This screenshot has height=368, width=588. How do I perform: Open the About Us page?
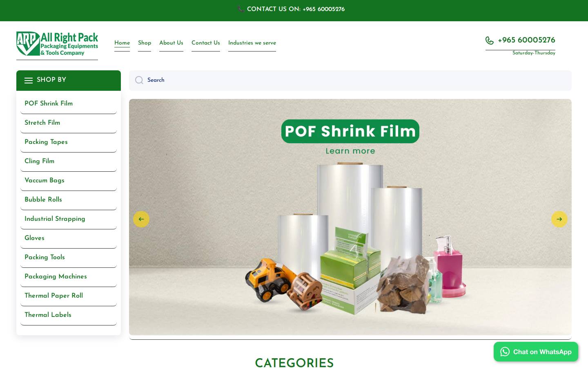[x=171, y=43]
